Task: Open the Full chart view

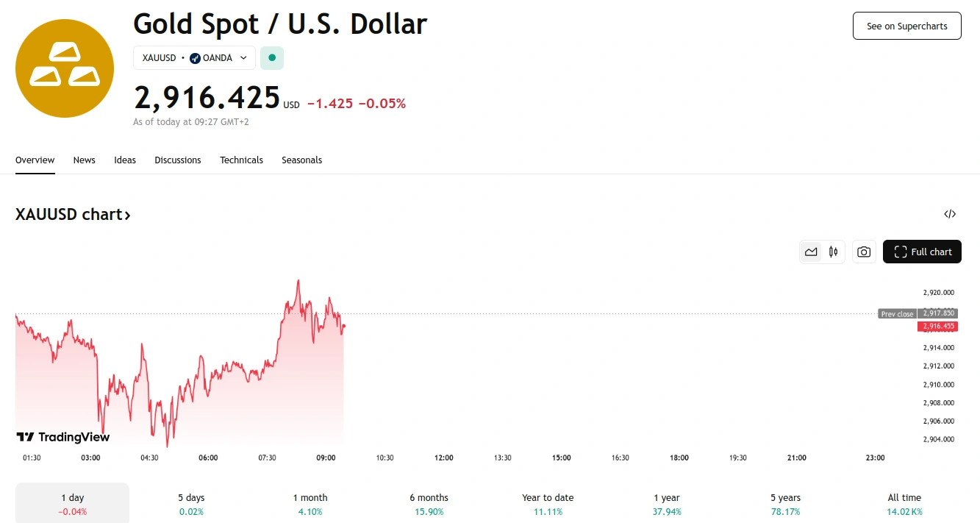Action: (922, 252)
